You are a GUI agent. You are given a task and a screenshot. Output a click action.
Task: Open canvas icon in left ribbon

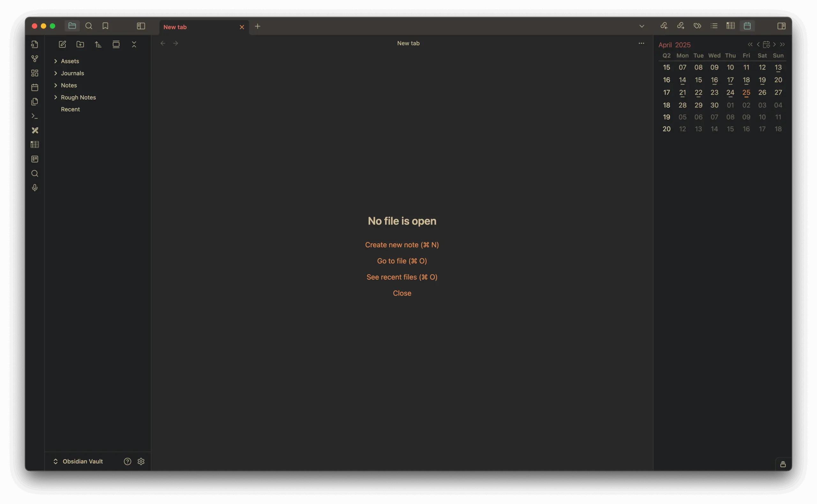coord(35,73)
